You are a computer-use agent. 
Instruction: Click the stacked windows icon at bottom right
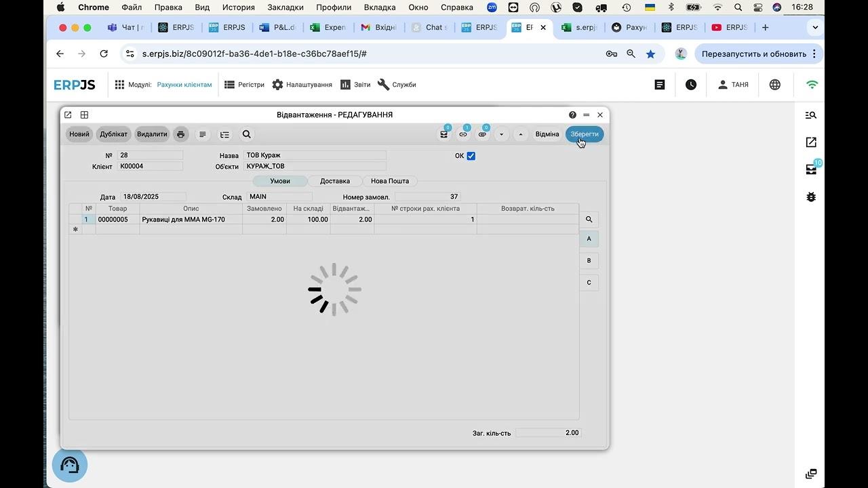pyautogui.click(x=811, y=474)
